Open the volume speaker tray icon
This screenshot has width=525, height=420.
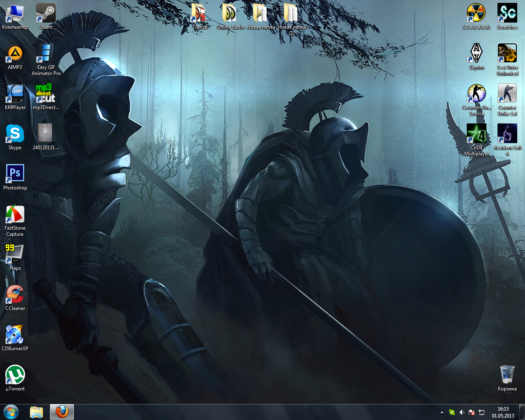point(462,412)
